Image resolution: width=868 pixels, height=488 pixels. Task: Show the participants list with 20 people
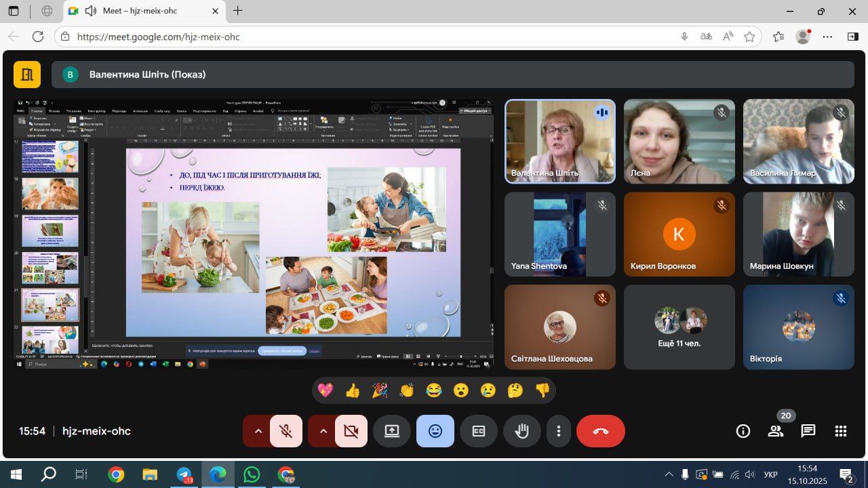pyautogui.click(x=776, y=431)
